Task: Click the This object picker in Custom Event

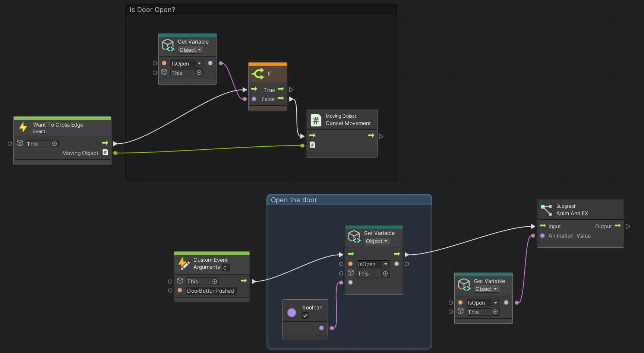Action: click(x=215, y=282)
